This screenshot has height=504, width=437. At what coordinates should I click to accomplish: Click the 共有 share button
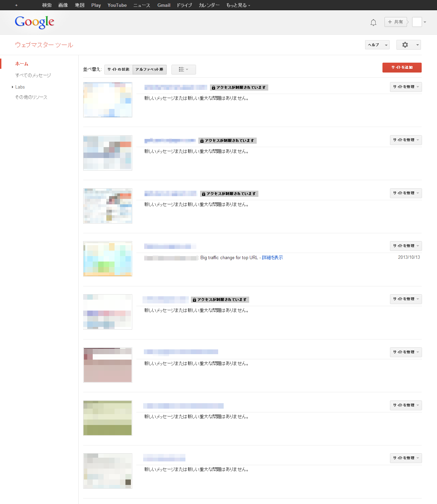395,22
